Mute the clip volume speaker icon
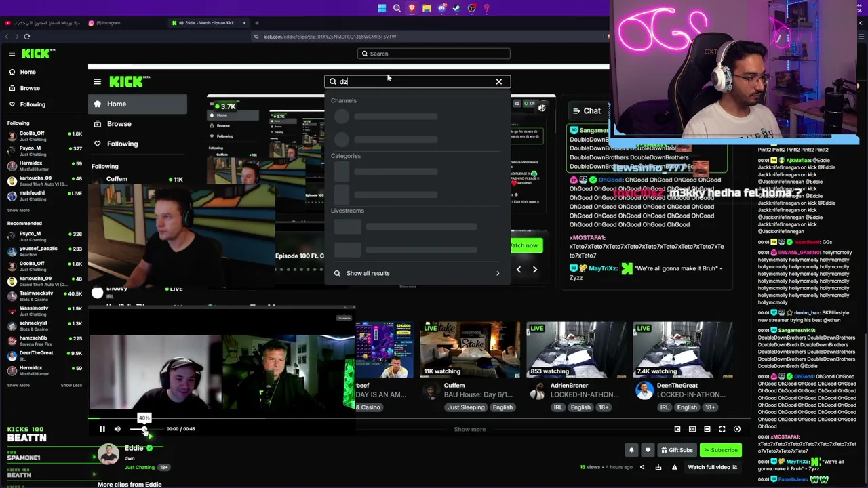The height and width of the screenshot is (488, 868). [117, 429]
